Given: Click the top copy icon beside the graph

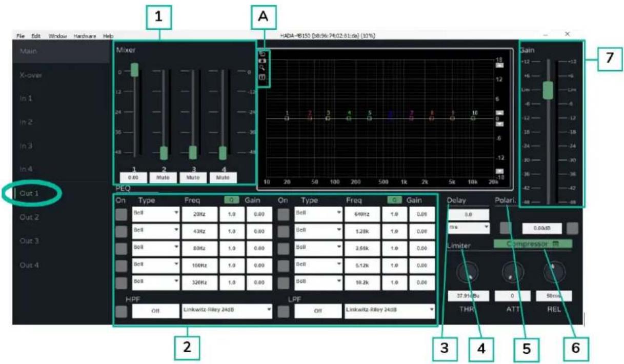Looking at the screenshot, I should coord(263,53).
